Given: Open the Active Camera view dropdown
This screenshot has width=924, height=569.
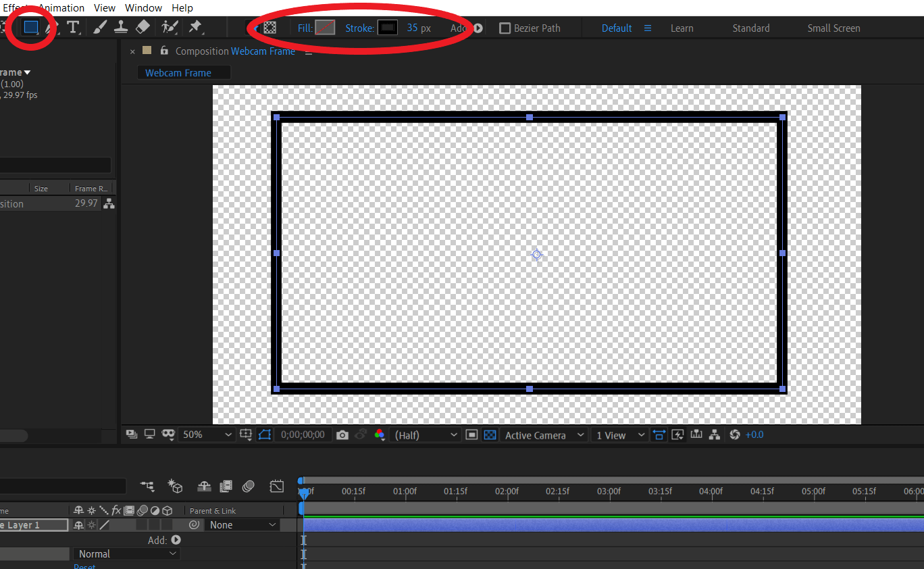Looking at the screenshot, I should click(544, 435).
